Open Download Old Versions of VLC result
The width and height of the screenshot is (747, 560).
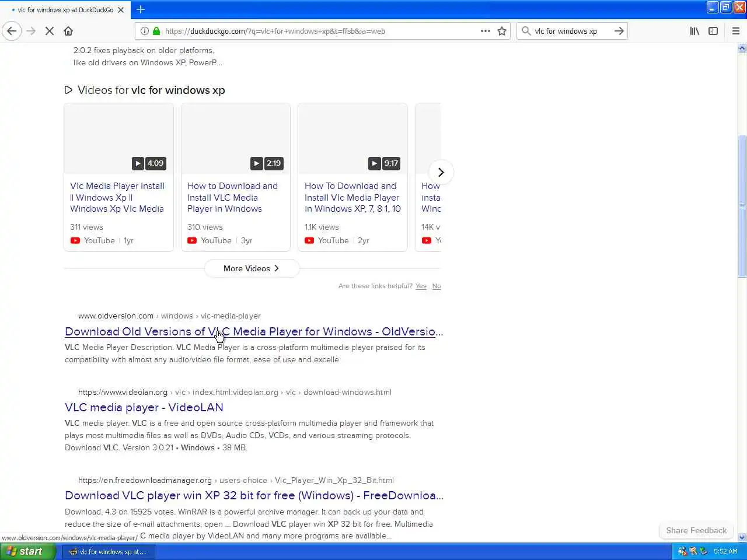pyautogui.click(x=254, y=331)
